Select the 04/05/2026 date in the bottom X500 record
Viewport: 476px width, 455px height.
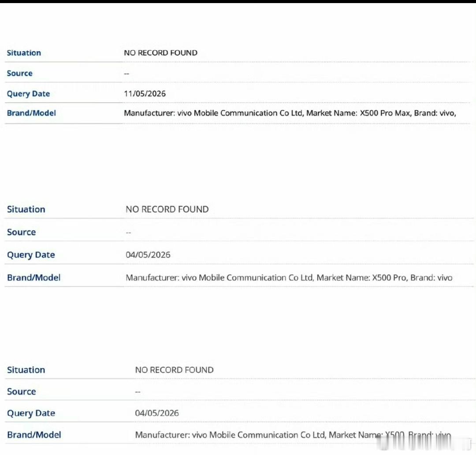click(157, 413)
